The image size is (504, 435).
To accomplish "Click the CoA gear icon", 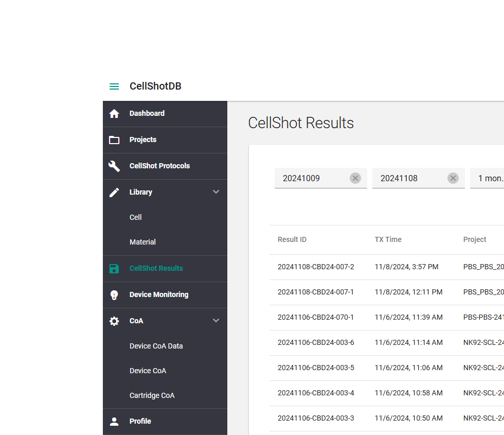I will (x=114, y=321).
